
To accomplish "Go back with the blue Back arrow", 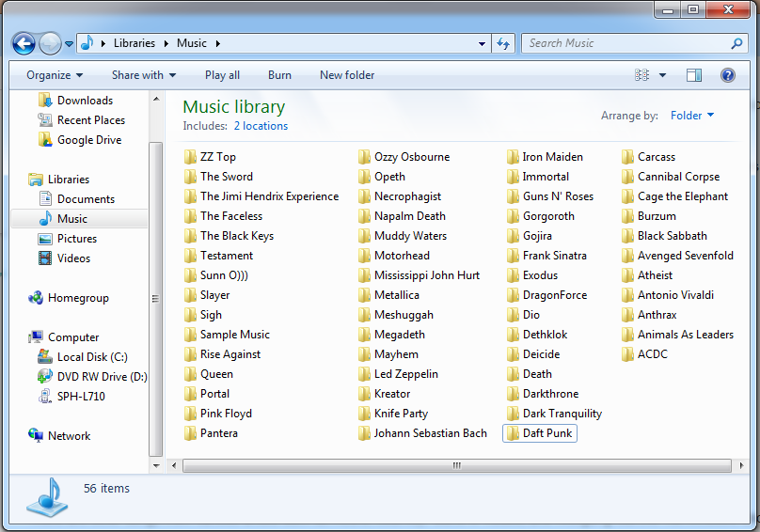I will tap(24, 43).
